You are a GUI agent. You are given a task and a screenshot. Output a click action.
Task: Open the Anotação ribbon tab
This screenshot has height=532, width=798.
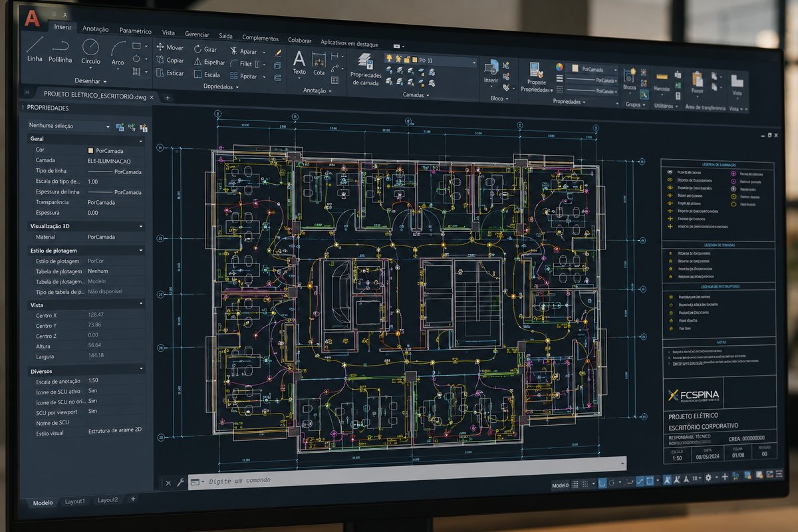[96, 29]
